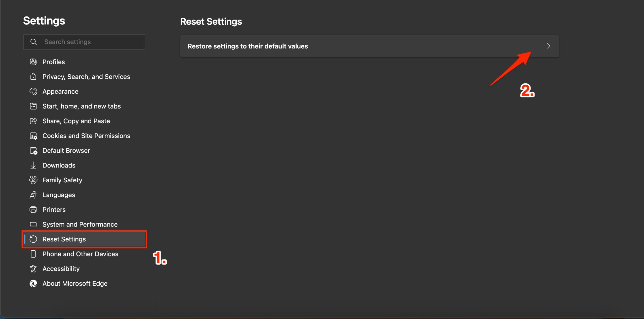Image resolution: width=644 pixels, height=319 pixels.
Task: Switch to System and Performance settings
Action: [80, 224]
